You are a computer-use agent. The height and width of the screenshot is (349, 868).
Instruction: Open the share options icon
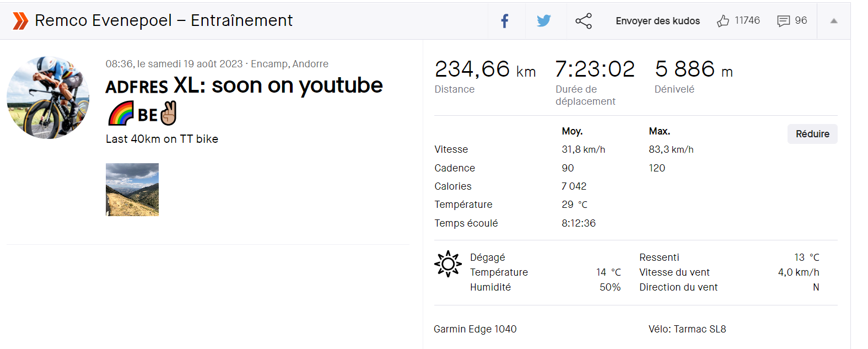click(584, 21)
